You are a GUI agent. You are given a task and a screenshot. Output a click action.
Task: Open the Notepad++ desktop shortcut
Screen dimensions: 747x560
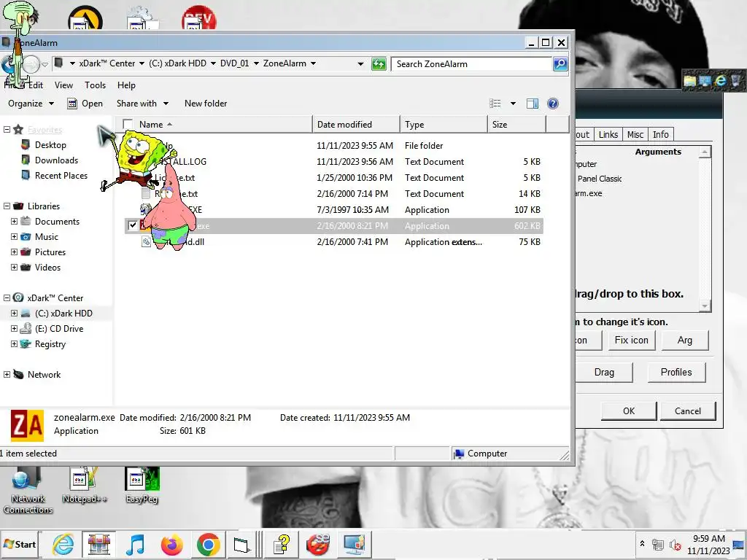85,485
